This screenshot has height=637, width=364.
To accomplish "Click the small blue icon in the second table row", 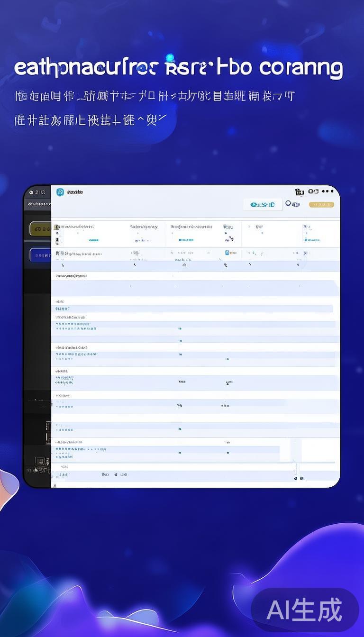I will pos(227,253).
